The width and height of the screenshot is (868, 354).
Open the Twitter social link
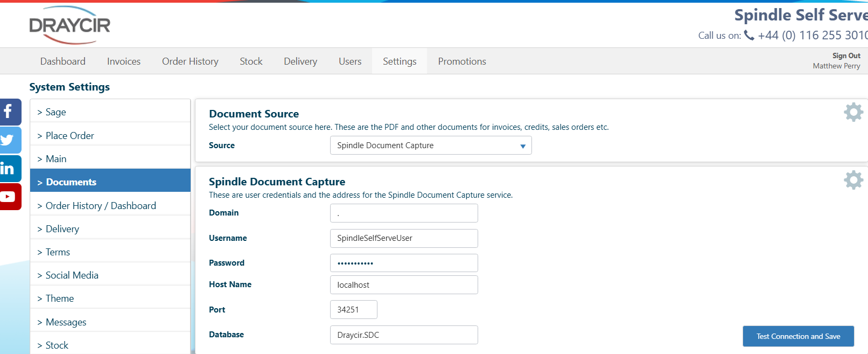(x=10, y=140)
